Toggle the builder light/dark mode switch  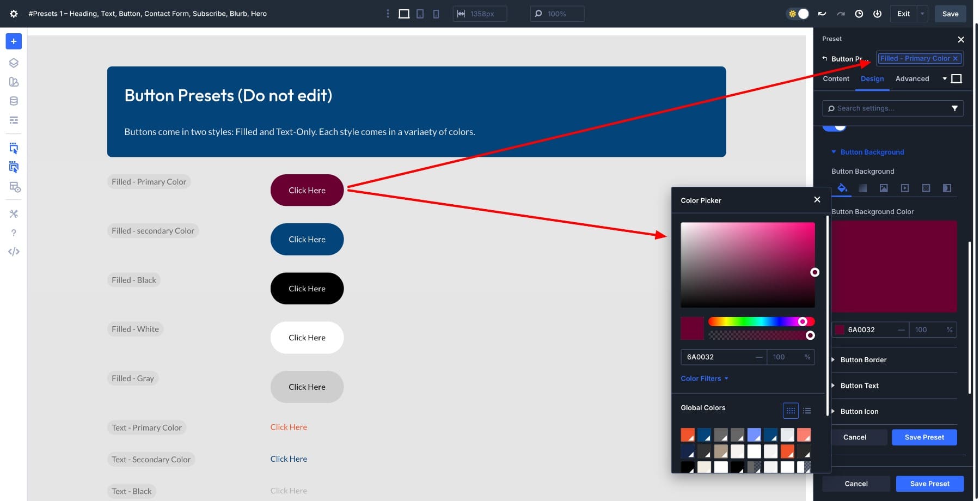point(798,14)
